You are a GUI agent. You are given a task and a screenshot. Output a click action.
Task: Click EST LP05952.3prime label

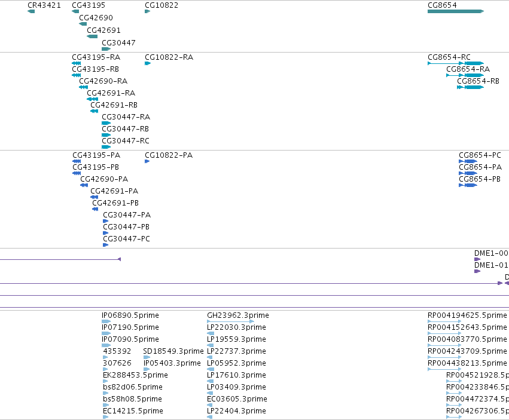(237, 364)
